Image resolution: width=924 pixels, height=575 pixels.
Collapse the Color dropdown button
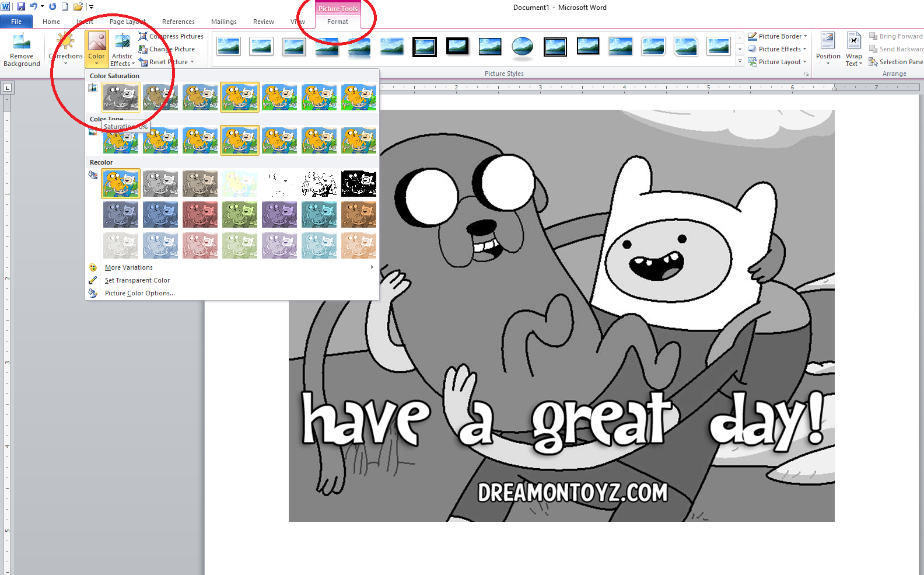coord(97,50)
